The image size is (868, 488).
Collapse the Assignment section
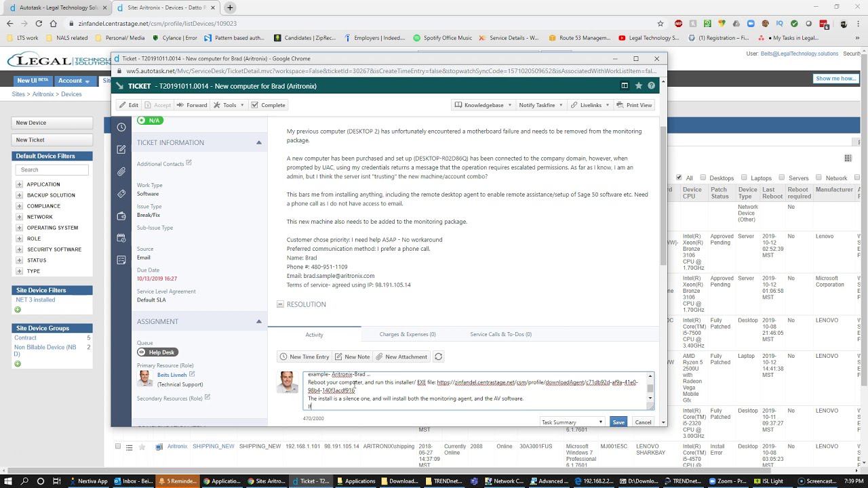(x=258, y=321)
